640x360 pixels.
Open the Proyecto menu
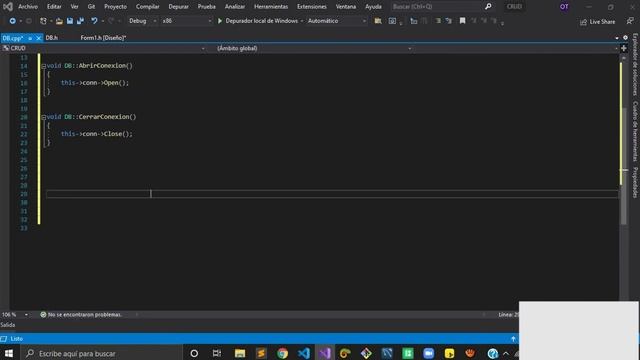116,7
